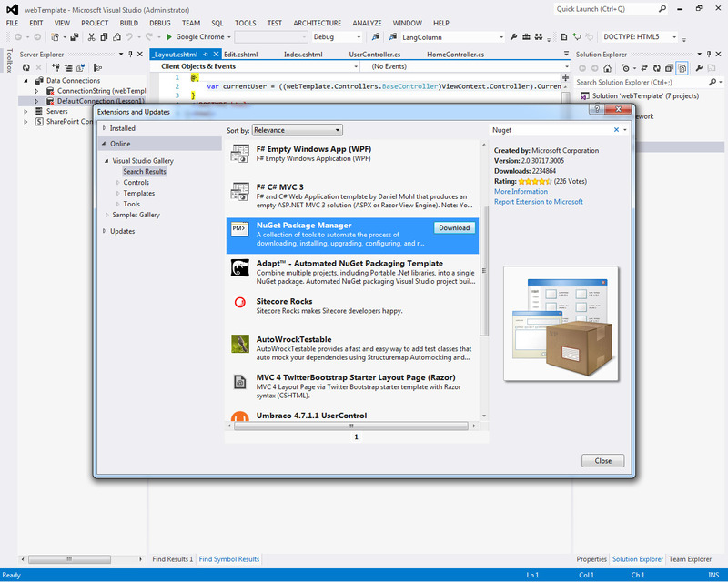Image resolution: width=728 pixels, height=582 pixels.
Task: Click the help question mark on dialog
Action: (597, 109)
